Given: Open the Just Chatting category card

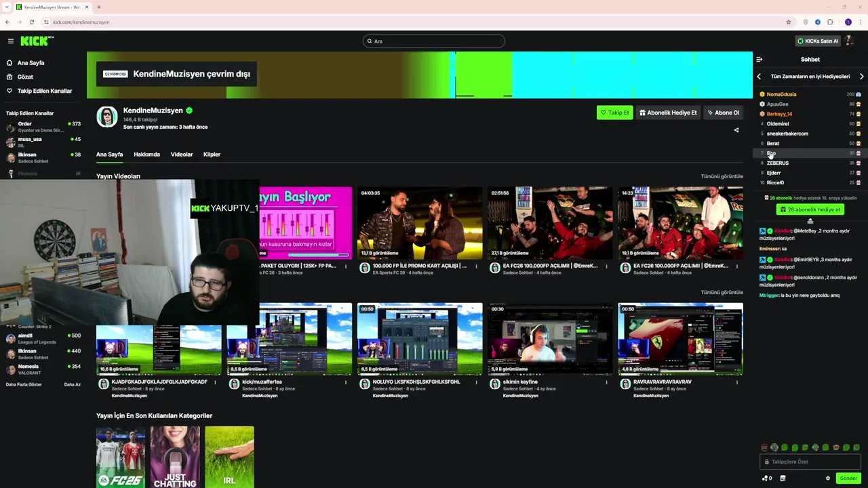Looking at the screenshot, I should click(175, 457).
